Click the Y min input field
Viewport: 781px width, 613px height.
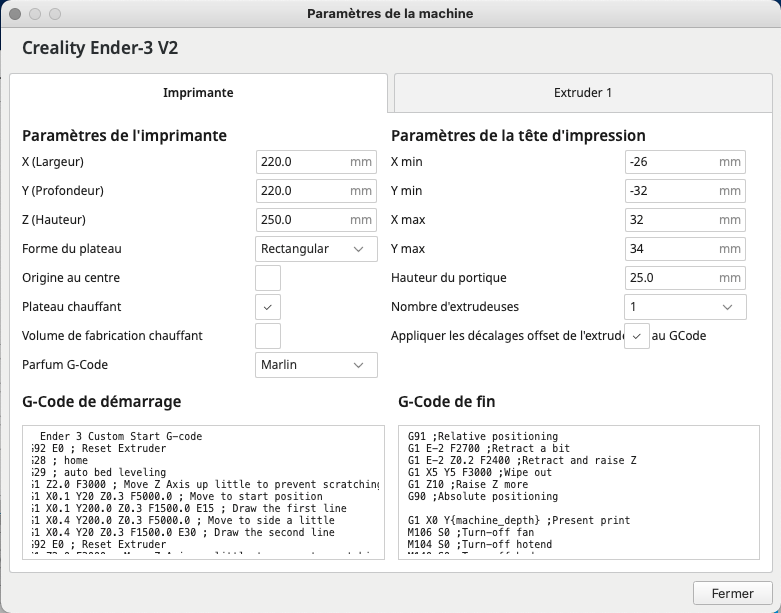pyautogui.click(x=685, y=191)
